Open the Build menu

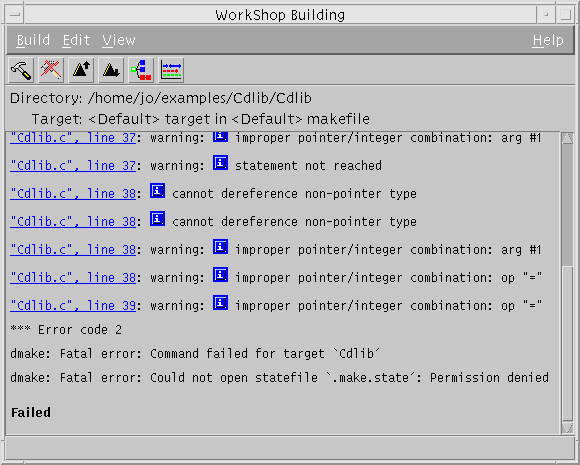(33, 40)
